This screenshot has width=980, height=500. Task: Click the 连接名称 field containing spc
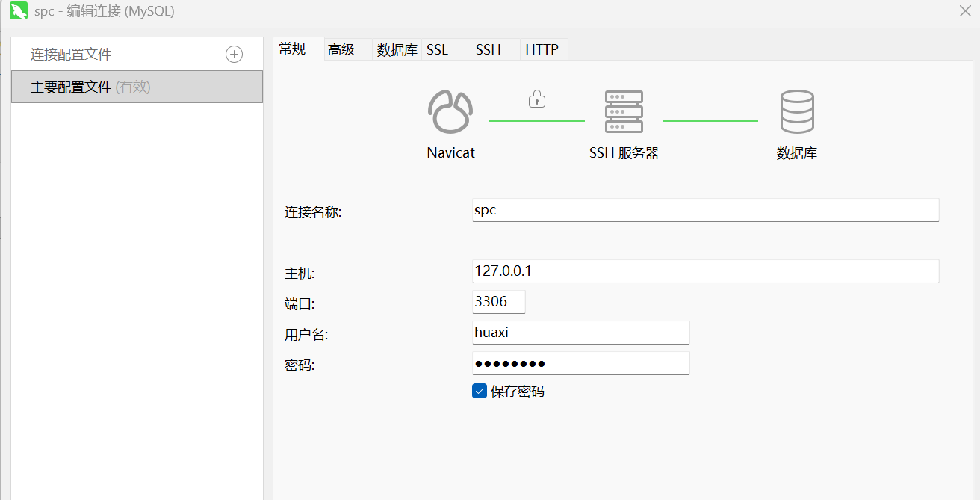705,210
